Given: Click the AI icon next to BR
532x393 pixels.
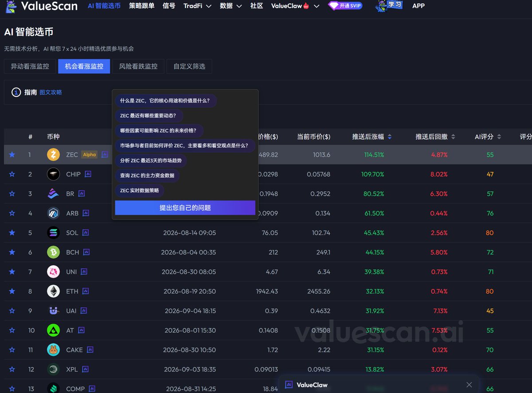Looking at the screenshot, I should click(x=82, y=194).
